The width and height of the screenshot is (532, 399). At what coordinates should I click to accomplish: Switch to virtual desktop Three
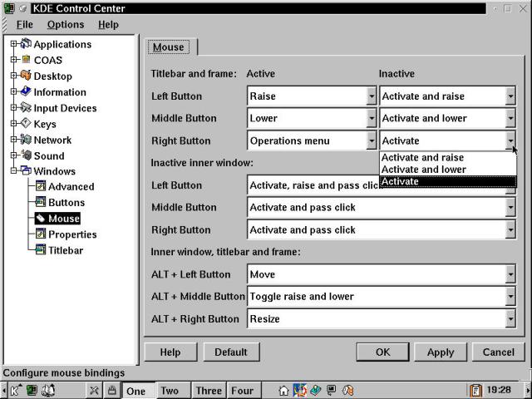[209, 391]
